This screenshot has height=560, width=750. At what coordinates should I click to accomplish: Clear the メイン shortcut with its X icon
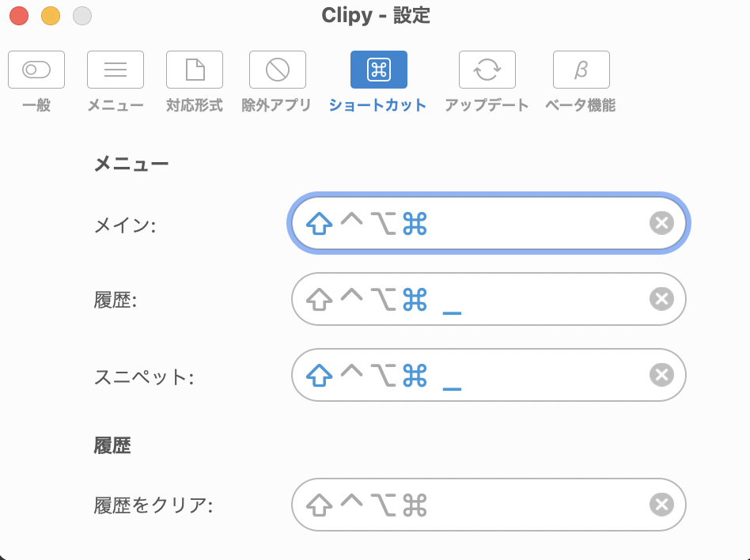pos(661,223)
